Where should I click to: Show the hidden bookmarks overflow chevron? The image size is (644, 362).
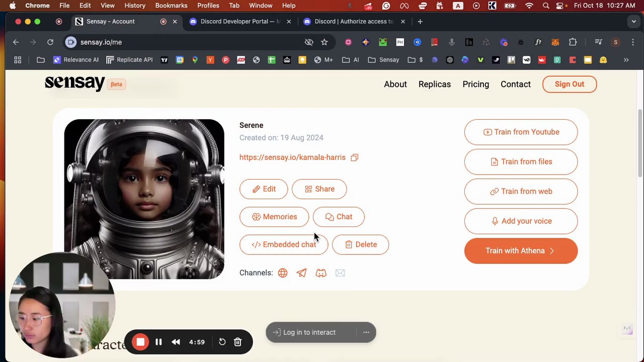[626, 60]
